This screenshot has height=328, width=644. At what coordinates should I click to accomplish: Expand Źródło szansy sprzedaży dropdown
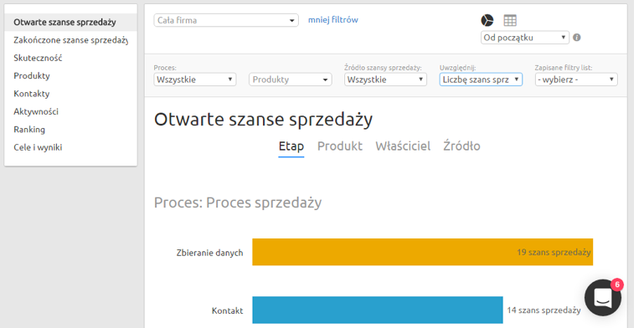(x=385, y=79)
